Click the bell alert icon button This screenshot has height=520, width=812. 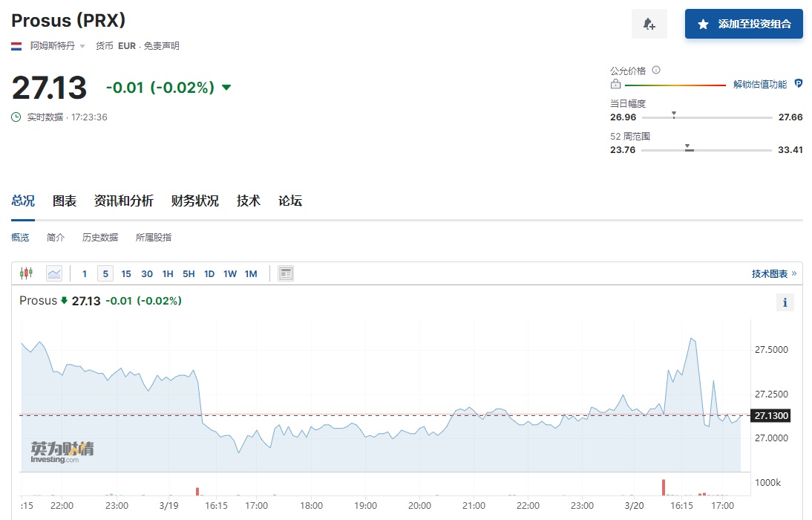point(649,24)
